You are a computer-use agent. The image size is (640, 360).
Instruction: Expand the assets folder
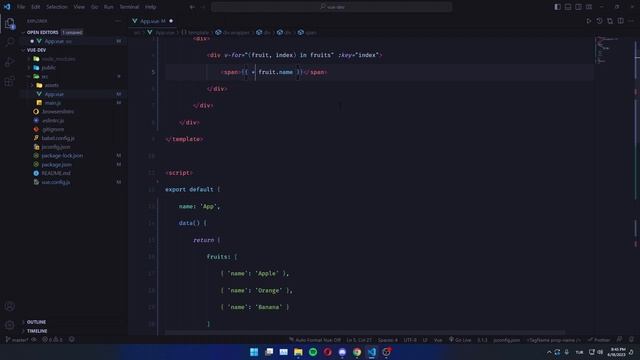click(x=51, y=85)
